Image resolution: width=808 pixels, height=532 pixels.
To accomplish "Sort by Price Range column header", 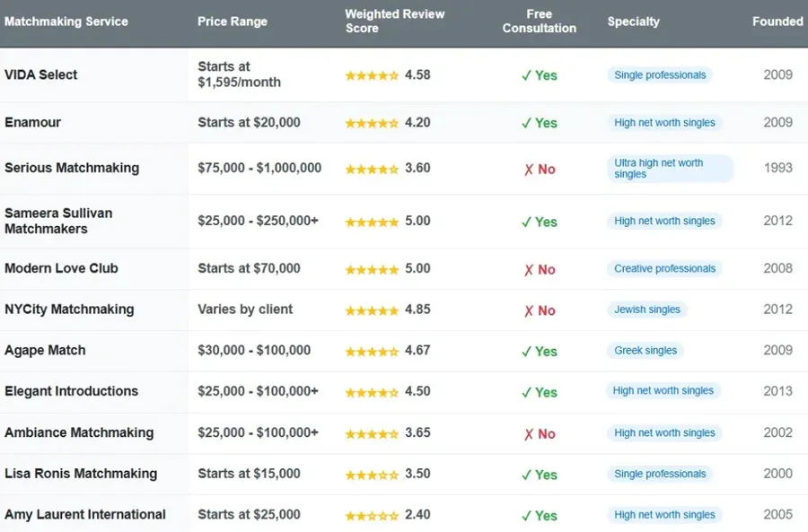I will click(233, 22).
